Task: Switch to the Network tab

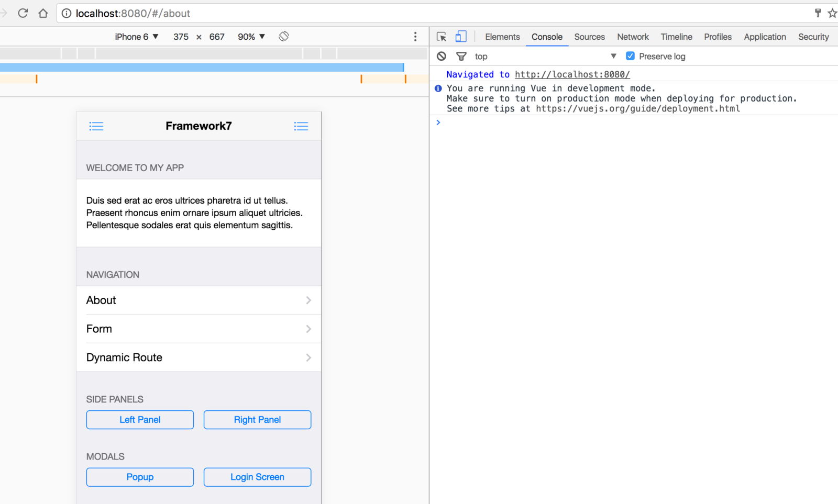Action: click(633, 37)
